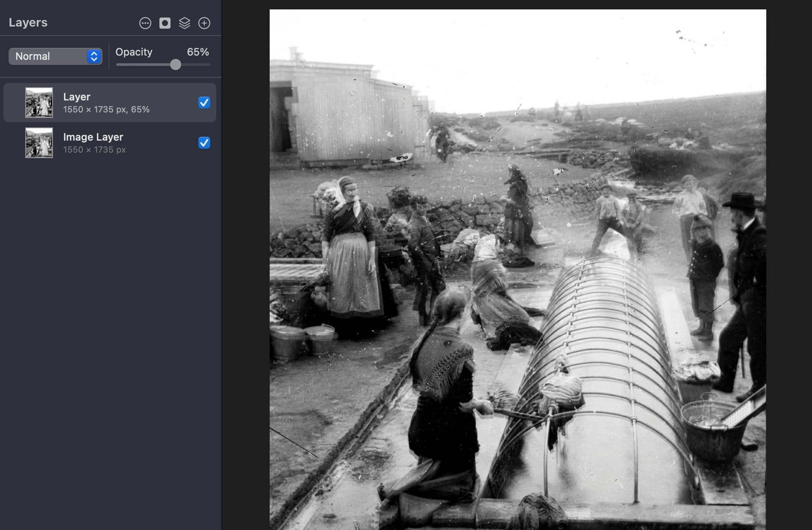Toggle visibility checkbox of 'Image Layer'

[x=204, y=143]
